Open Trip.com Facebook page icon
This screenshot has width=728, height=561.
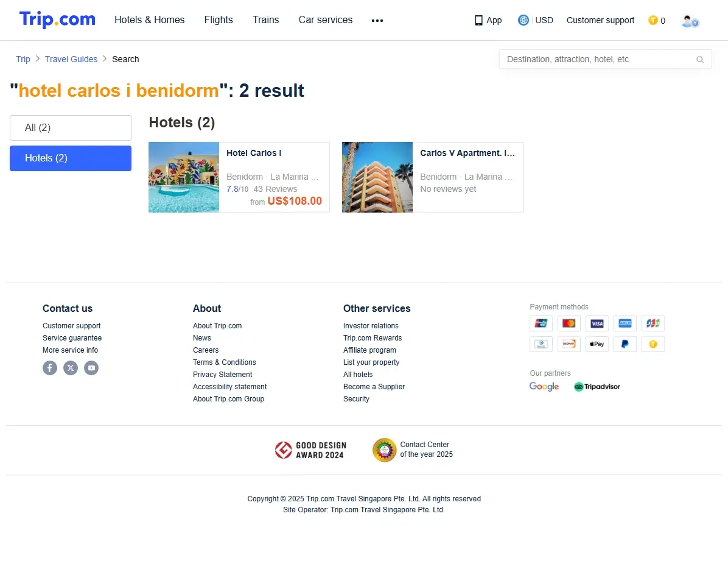50,368
